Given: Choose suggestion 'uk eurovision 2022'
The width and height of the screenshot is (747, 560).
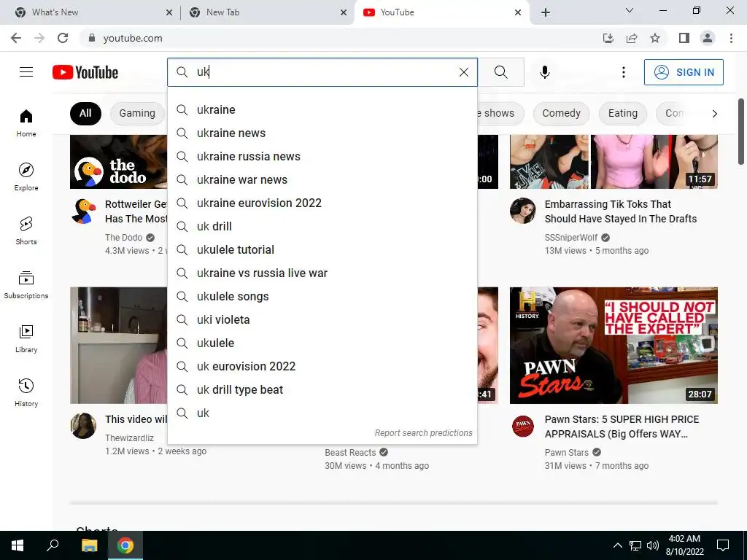Looking at the screenshot, I should 322,366.
